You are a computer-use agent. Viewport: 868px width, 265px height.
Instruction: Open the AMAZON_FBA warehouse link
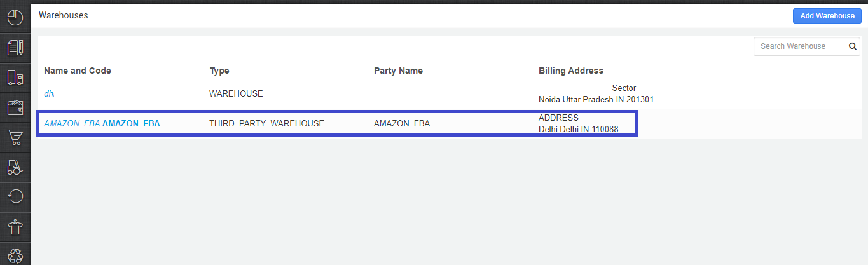coord(102,124)
